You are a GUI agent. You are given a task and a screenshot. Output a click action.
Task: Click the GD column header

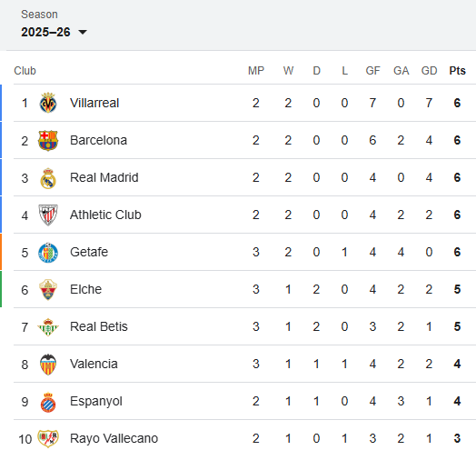tap(429, 71)
